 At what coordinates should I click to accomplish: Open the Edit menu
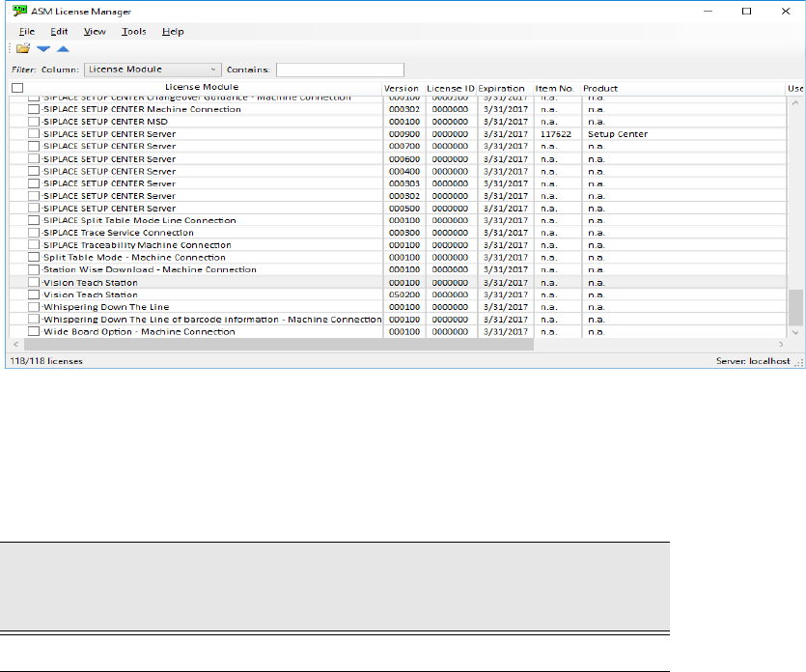click(x=59, y=31)
